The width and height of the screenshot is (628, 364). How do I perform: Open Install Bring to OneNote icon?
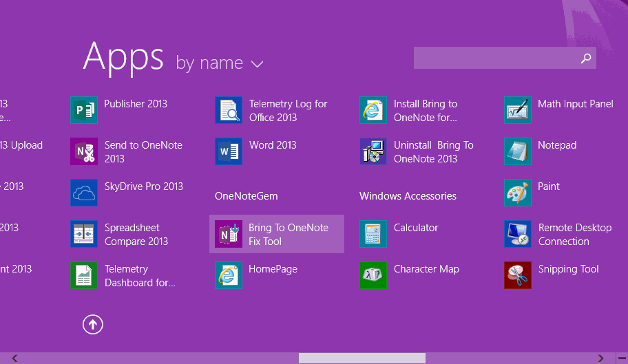coord(373,110)
